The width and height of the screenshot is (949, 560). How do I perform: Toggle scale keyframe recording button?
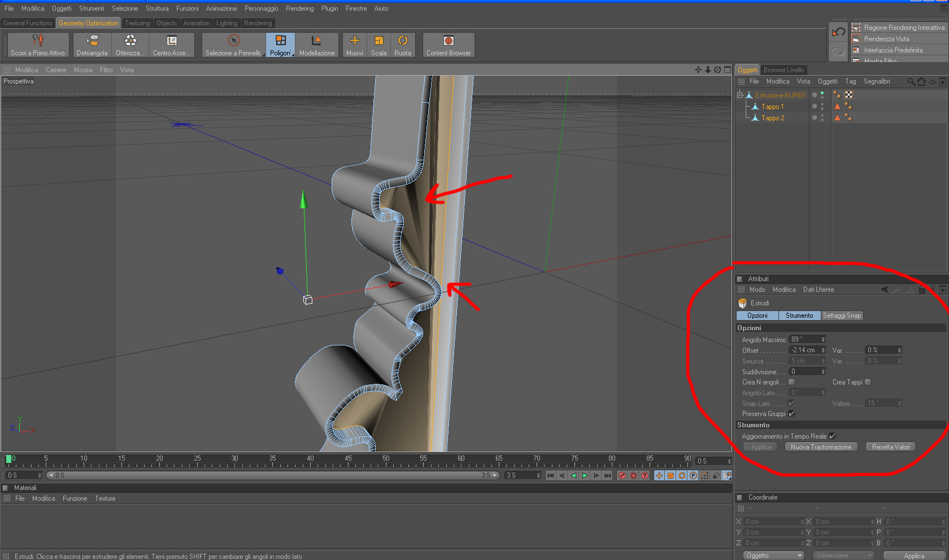tap(671, 475)
